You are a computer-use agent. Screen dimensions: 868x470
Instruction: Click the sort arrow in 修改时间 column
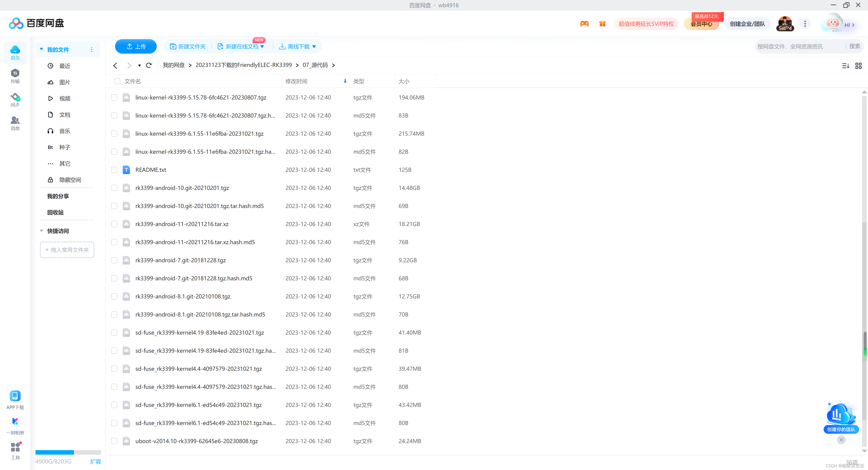click(x=345, y=81)
